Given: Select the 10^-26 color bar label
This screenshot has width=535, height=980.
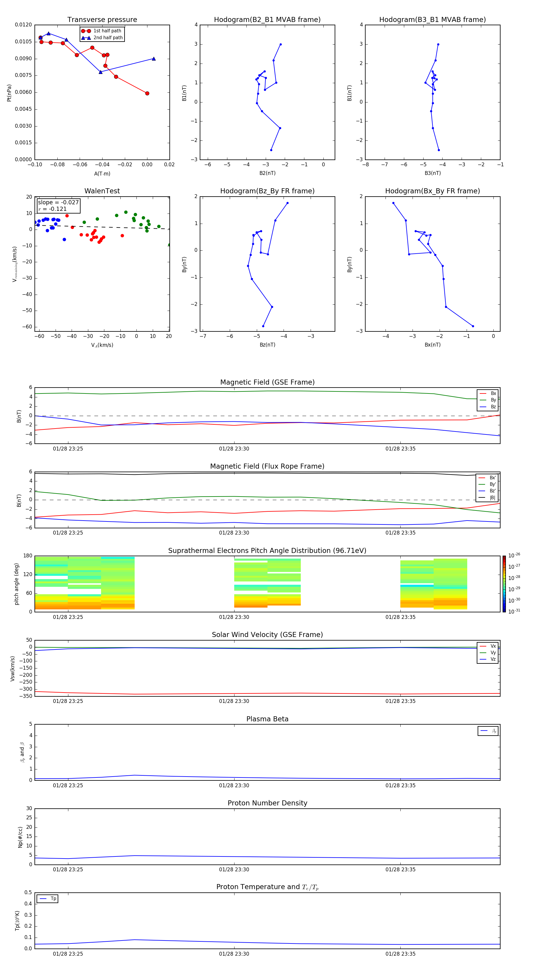Looking at the screenshot, I should click(x=514, y=555).
